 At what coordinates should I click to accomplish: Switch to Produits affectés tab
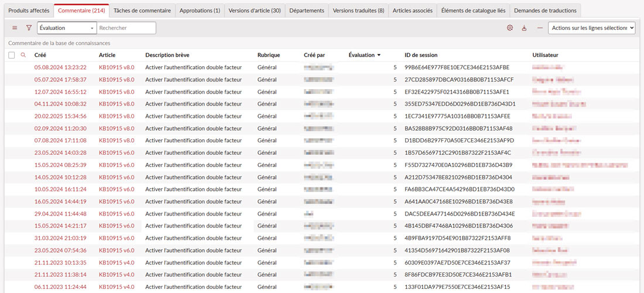coord(28,11)
